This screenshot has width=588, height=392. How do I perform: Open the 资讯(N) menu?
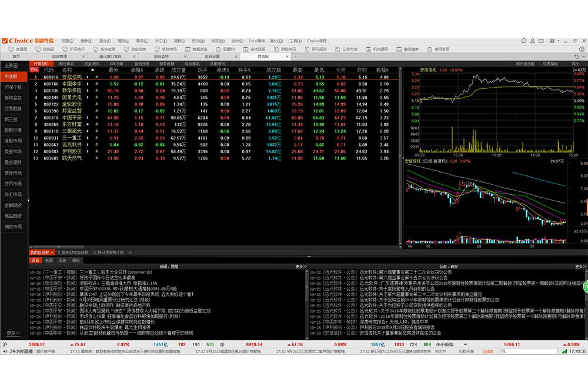[x=198, y=41]
